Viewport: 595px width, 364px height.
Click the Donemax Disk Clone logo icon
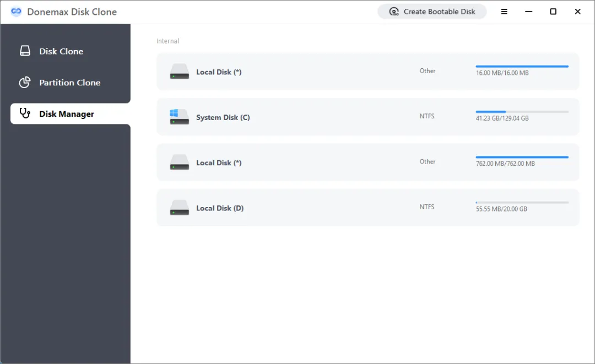pos(16,12)
